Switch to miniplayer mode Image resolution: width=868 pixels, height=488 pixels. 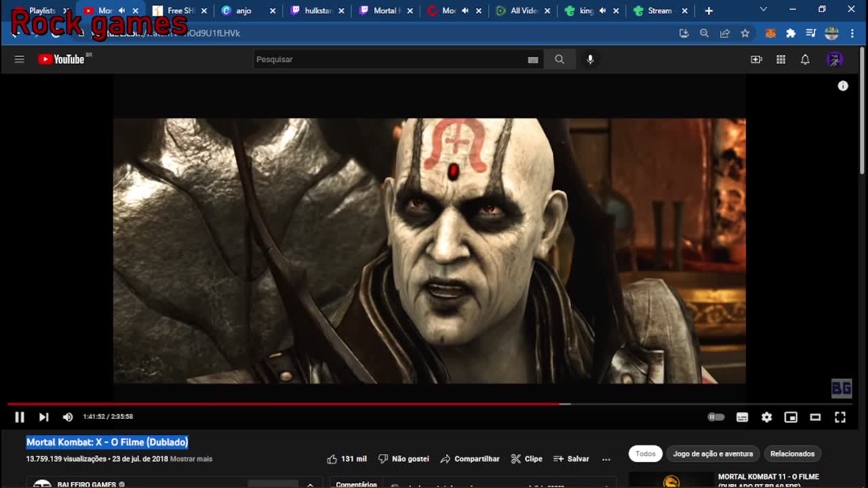tap(791, 418)
